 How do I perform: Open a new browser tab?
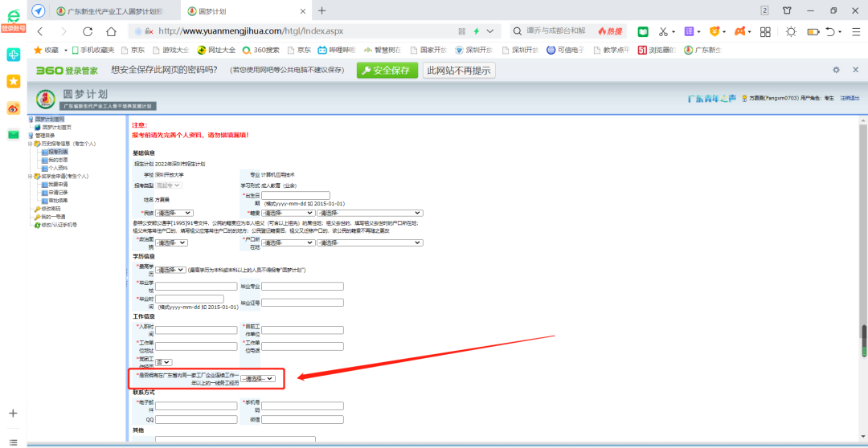click(x=321, y=10)
